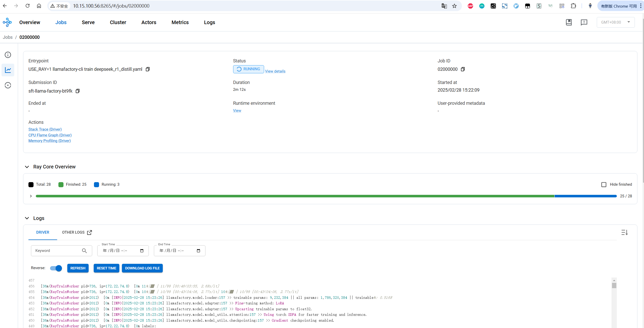
Task: Collapse the Ray Core Overview section
Action: tap(27, 167)
